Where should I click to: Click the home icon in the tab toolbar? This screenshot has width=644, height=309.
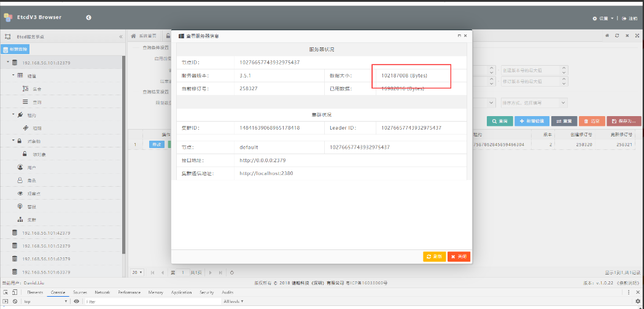point(607,36)
